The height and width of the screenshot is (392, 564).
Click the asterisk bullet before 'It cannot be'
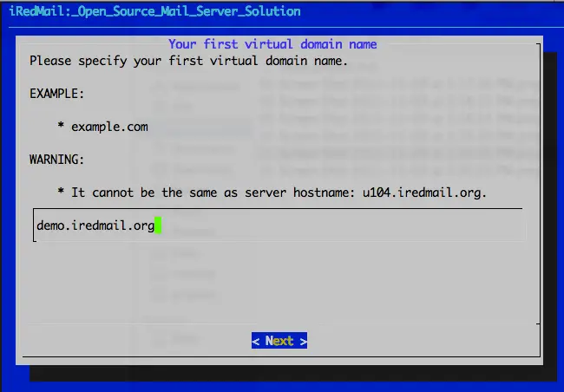tap(61, 193)
